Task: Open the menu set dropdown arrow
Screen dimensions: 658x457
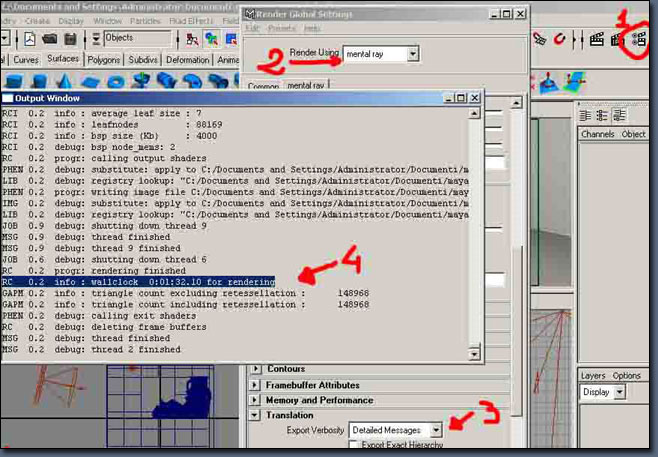Action: tap(5, 39)
